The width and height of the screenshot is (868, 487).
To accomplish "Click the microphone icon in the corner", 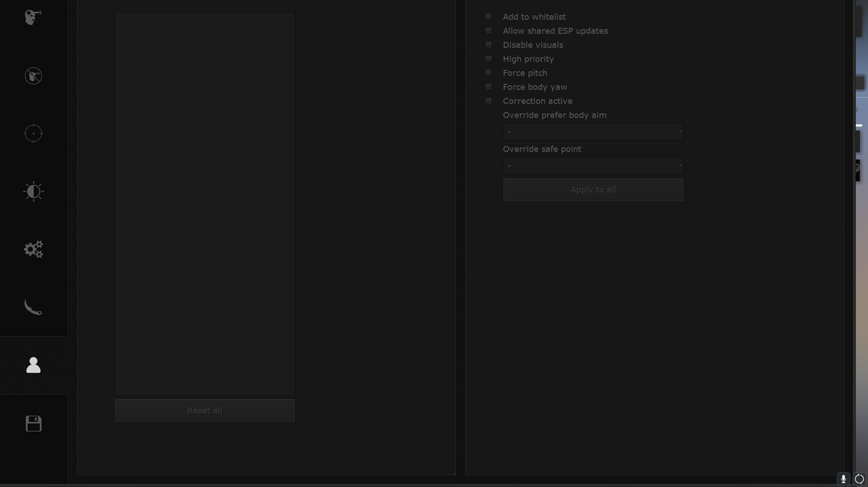I will tap(843, 479).
